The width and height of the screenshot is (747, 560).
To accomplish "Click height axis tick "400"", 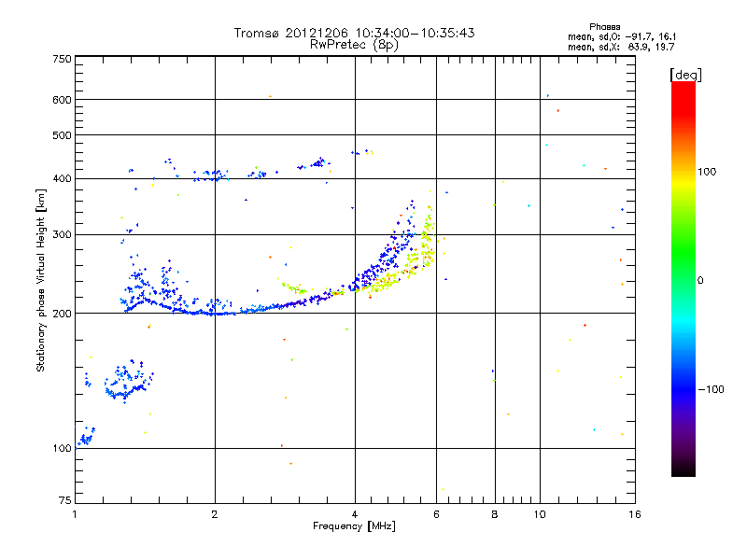I will tap(63, 179).
